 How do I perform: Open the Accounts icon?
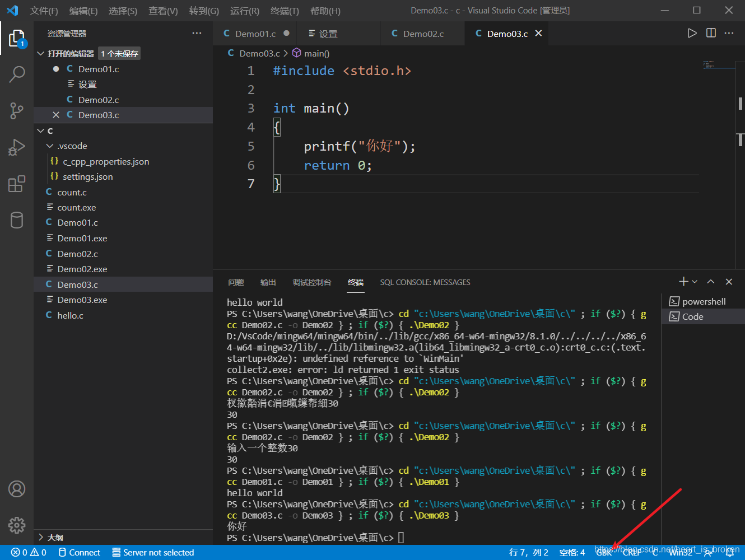(17, 489)
